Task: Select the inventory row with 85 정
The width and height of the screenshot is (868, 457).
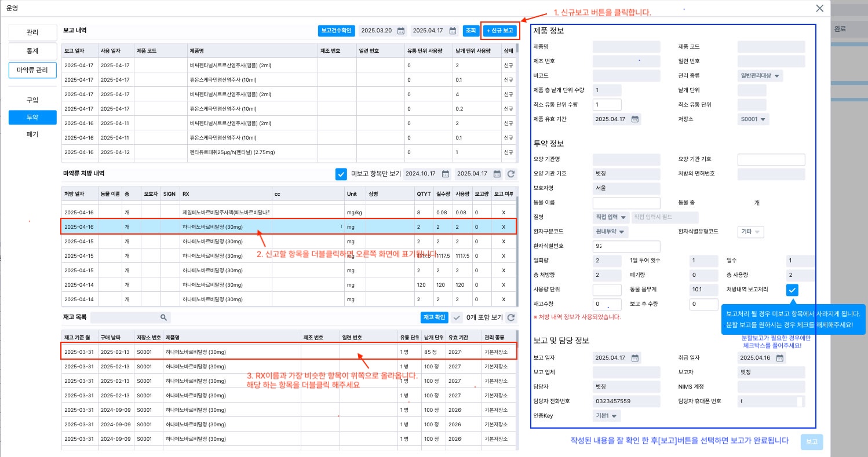Action: 289,352
